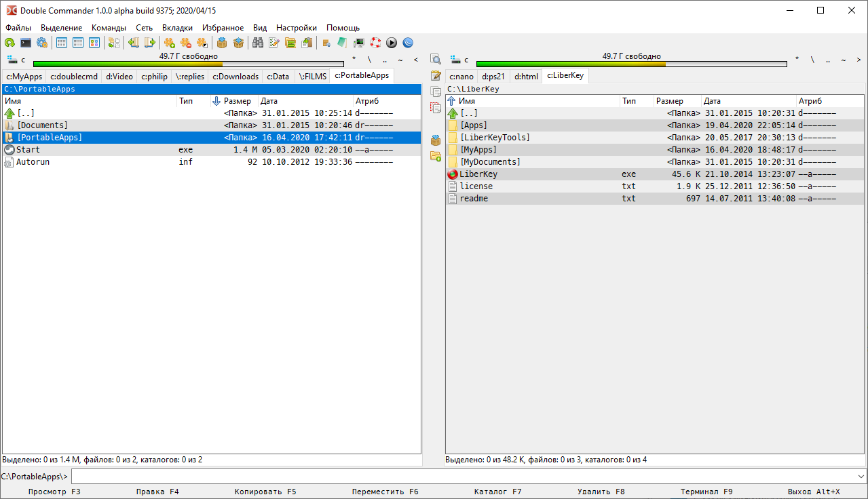Click the middle-bar magnifier search icon
The height and width of the screenshot is (499, 868).
tap(436, 59)
